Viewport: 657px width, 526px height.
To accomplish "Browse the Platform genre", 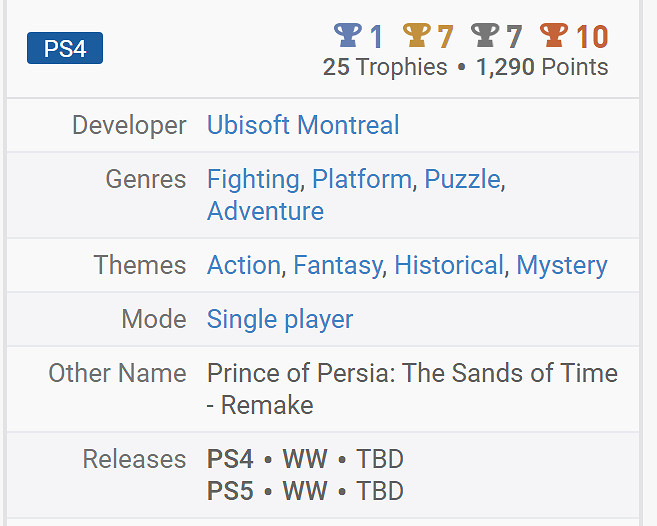I will [361, 179].
